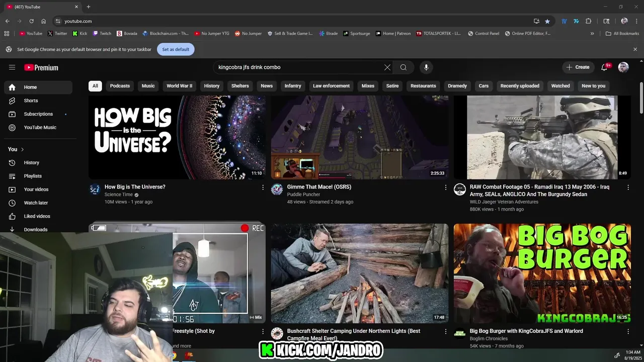Open the Puddle Puncher channel link
The width and height of the screenshot is (644, 362).
tap(304, 195)
